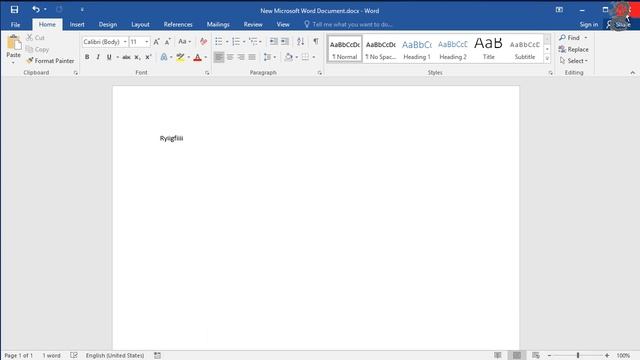Expand the Styles gallery

point(547,59)
